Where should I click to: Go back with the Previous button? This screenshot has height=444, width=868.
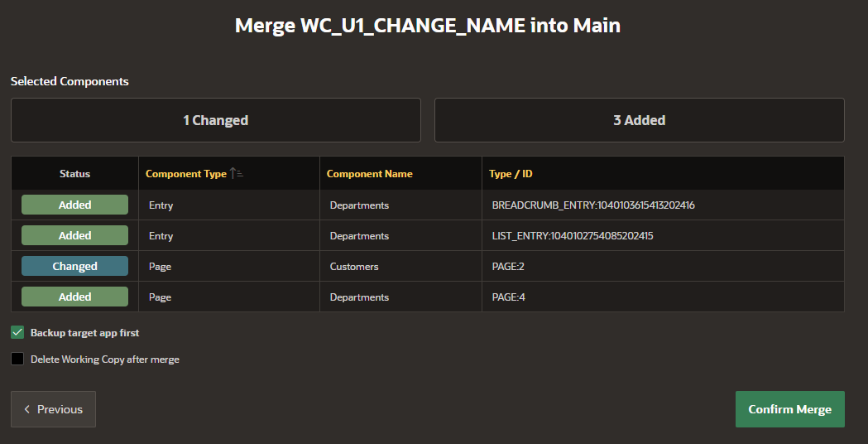tap(53, 409)
